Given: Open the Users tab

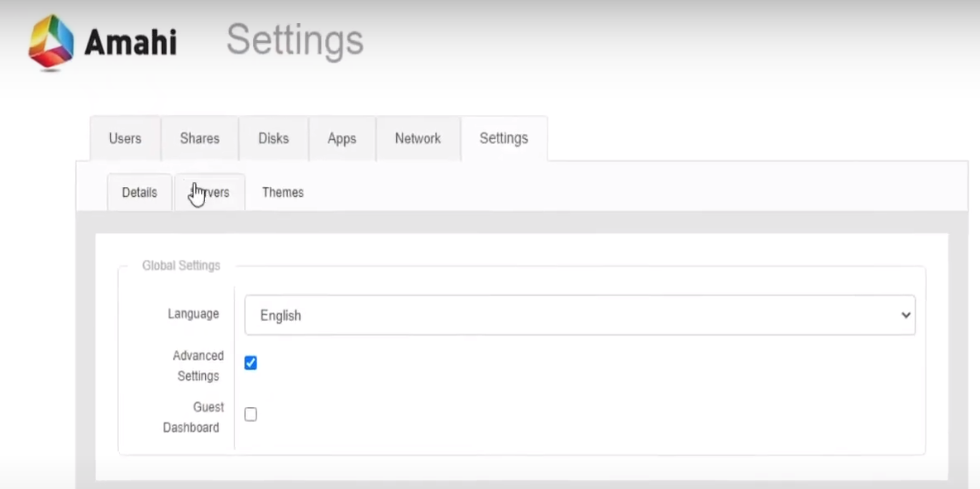Looking at the screenshot, I should click(125, 139).
